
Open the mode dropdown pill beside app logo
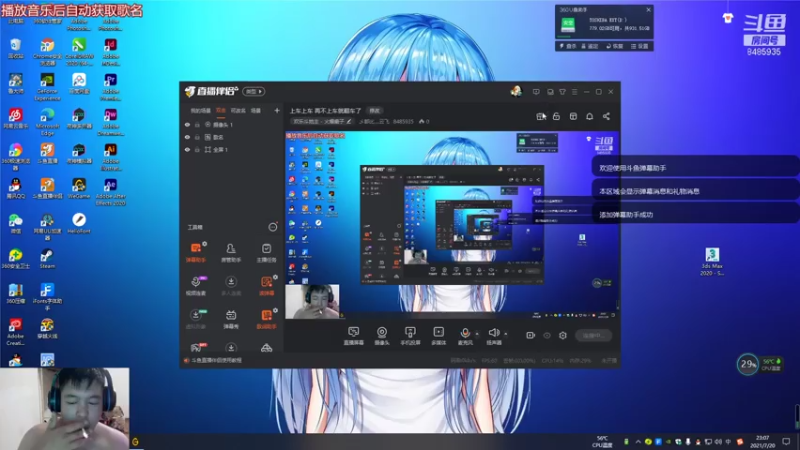[x=254, y=91]
